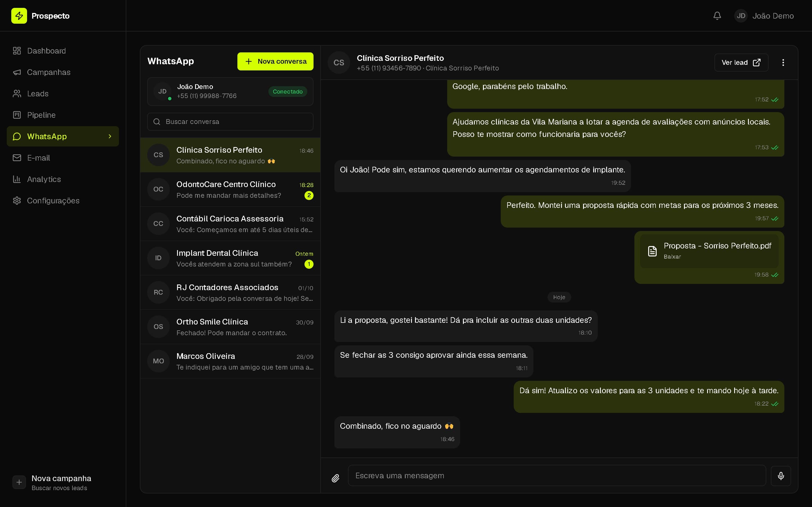This screenshot has height=507, width=812.
Task: Click the Ver lead button
Action: (741, 63)
